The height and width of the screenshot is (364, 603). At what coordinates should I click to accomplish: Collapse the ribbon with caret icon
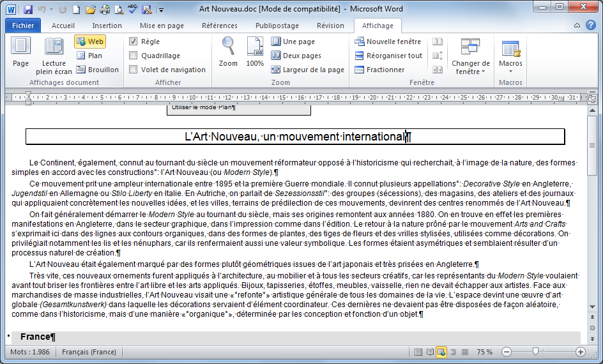tap(577, 26)
